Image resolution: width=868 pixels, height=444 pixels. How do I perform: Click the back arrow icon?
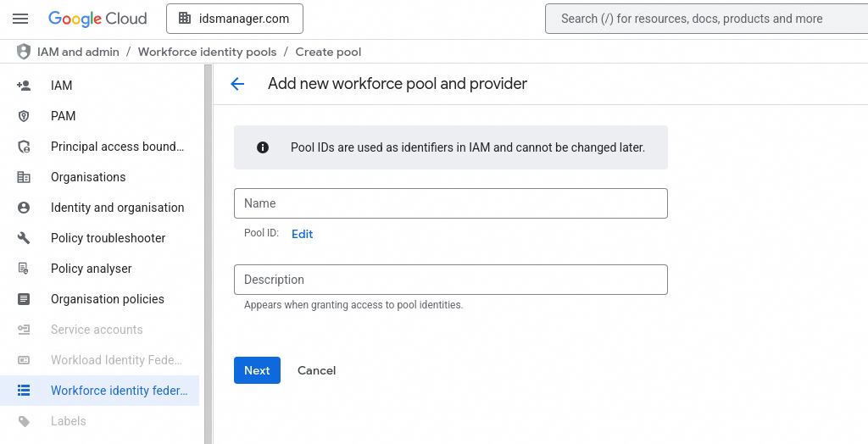(x=237, y=84)
